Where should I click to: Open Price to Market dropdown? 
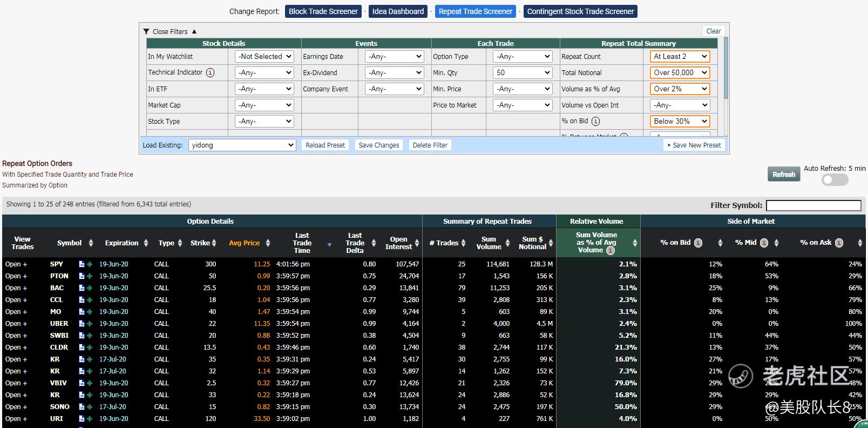pyautogui.click(x=523, y=105)
